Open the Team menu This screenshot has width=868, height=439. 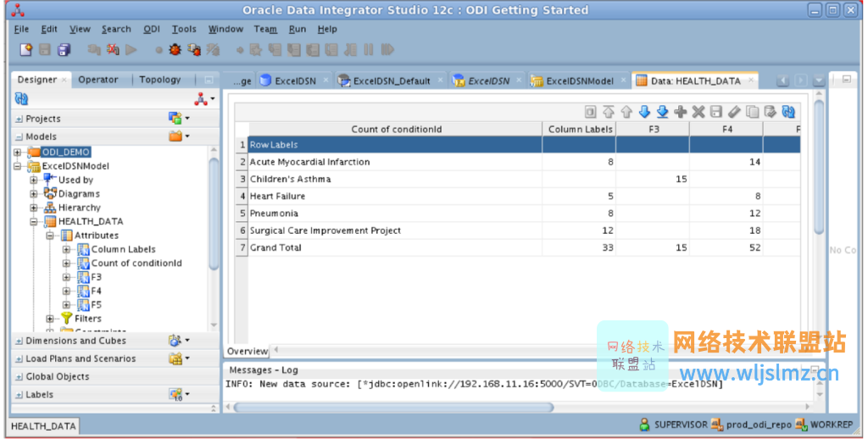265,29
